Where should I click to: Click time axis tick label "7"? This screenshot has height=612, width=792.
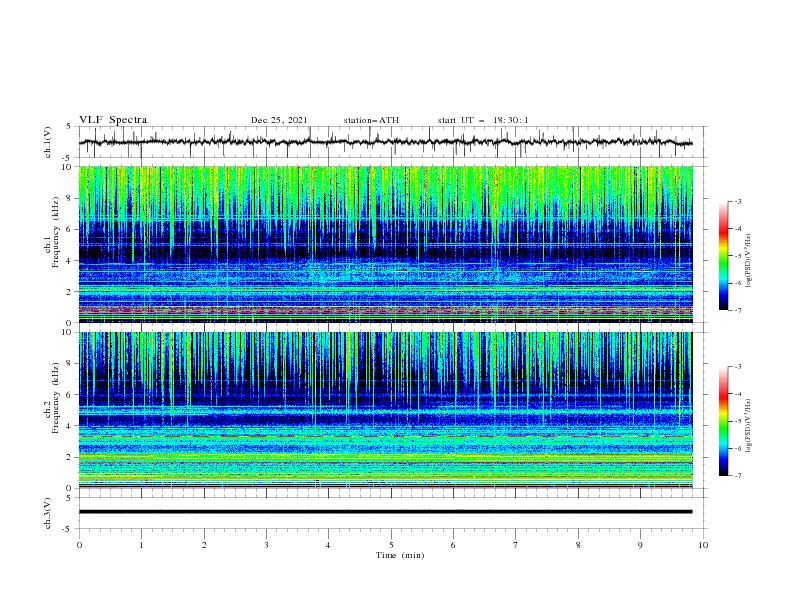coord(516,545)
